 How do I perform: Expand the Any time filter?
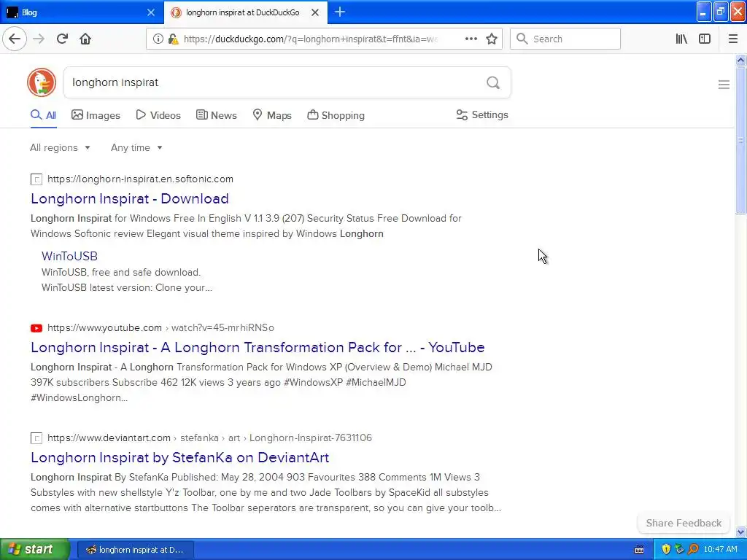(x=136, y=147)
